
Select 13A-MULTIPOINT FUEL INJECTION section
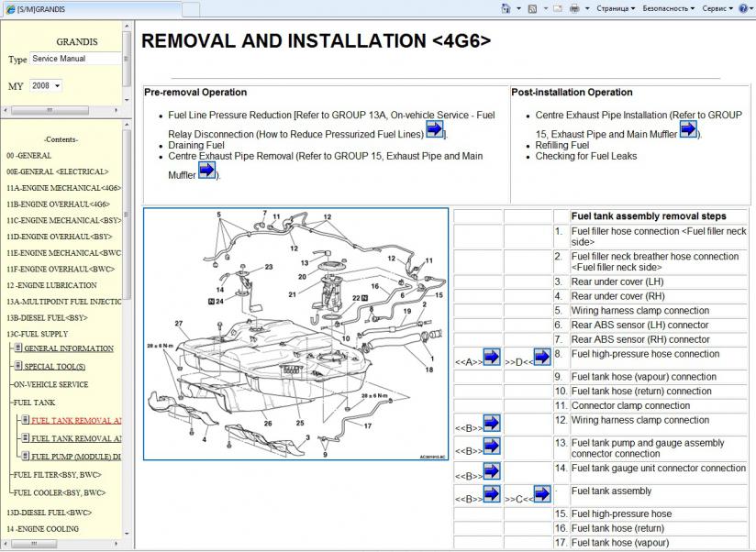63,302
